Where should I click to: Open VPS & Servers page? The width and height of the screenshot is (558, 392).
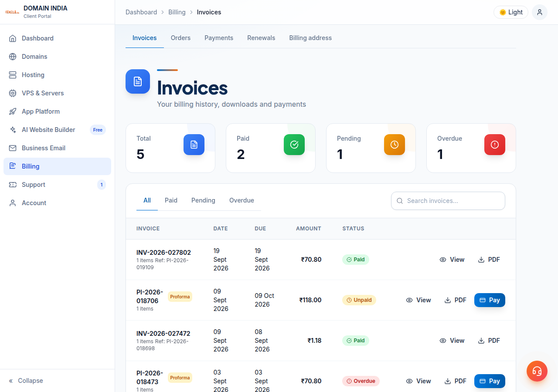click(57, 93)
